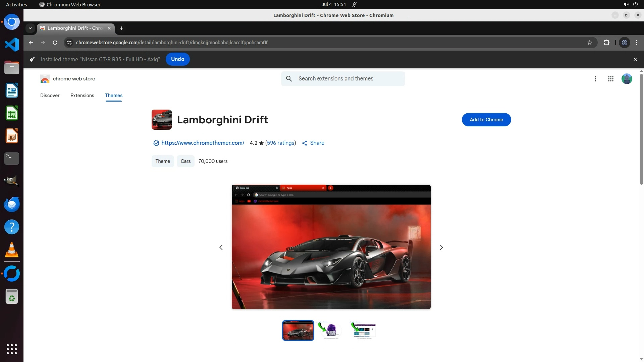Screen dimensions: 644x362
Task: Expand the tab search dropdown arrow
Action: tap(30, 28)
